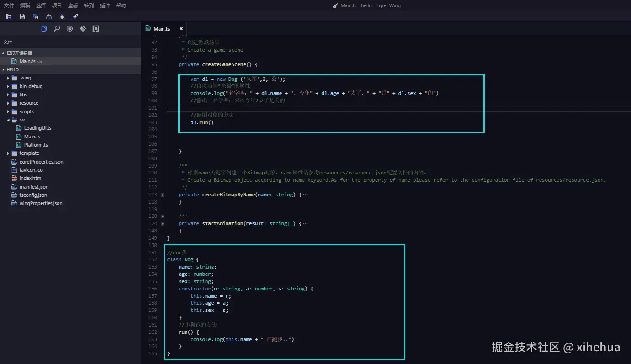Click the 'class Dog {' code line
The height and width of the screenshot is (364, 631).
pos(183,259)
